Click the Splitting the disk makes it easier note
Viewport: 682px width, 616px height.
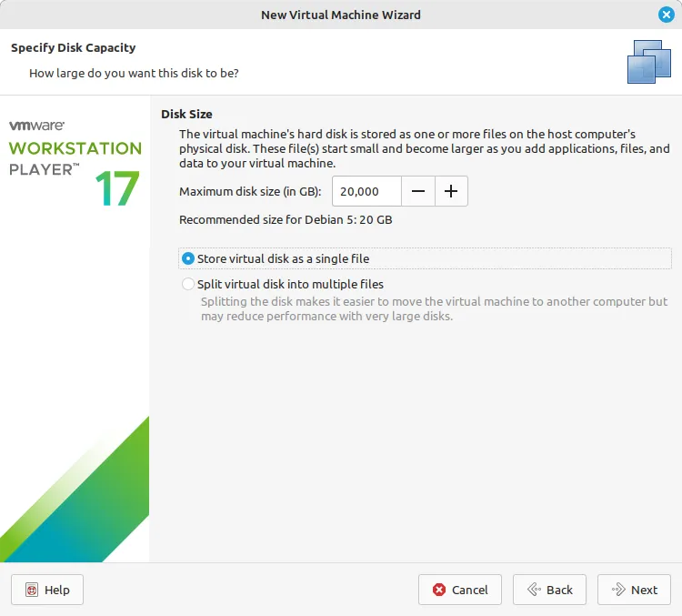pyautogui.click(x=434, y=308)
